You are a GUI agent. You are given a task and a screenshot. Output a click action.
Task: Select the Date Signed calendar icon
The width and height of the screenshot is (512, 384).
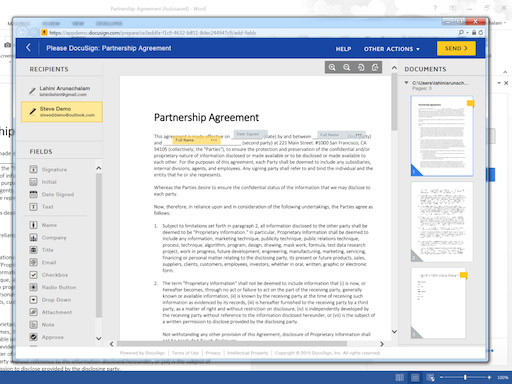point(33,194)
